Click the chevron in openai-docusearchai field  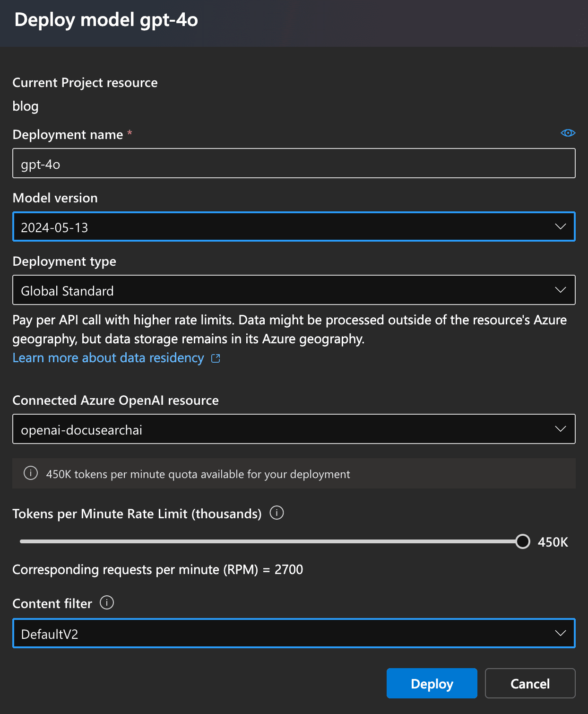(x=560, y=429)
